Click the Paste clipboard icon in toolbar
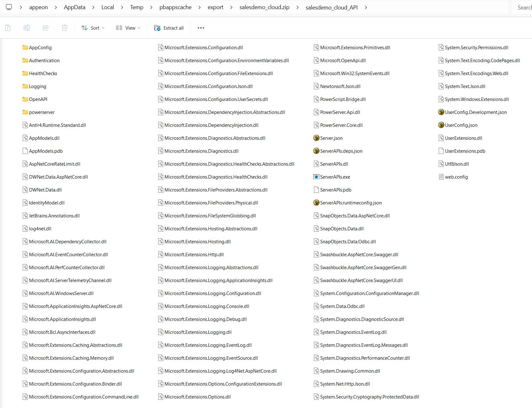Viewport: 532px width, 408px height. point(8,28)
